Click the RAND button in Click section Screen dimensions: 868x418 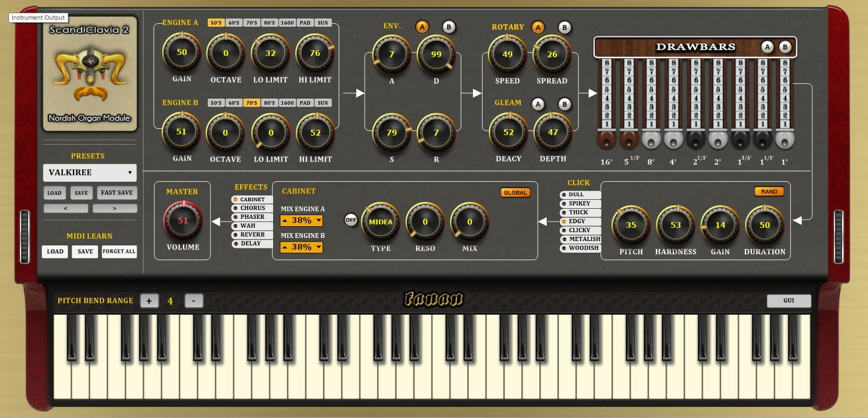pos(768,192)
